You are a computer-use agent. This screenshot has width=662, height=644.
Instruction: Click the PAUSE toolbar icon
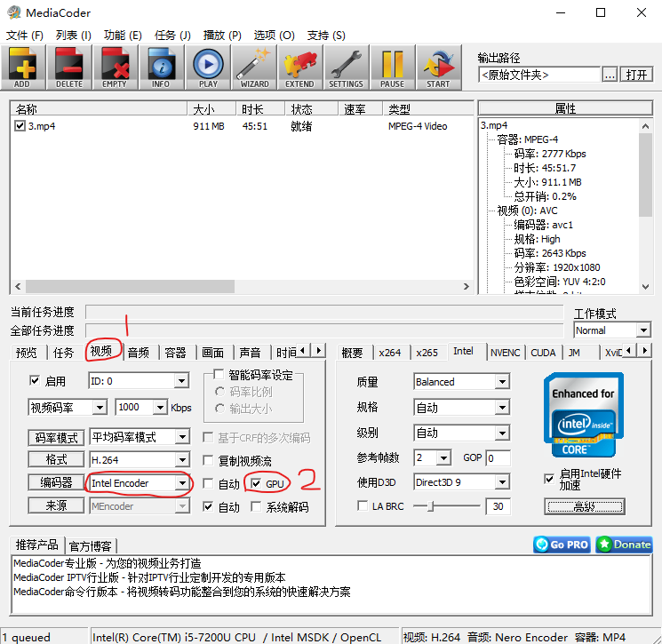[x=392, y=68]
